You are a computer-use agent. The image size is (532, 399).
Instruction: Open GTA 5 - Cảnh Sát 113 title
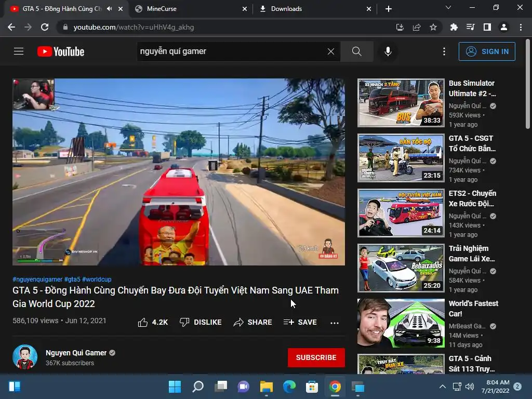click(x=472, y=363)
